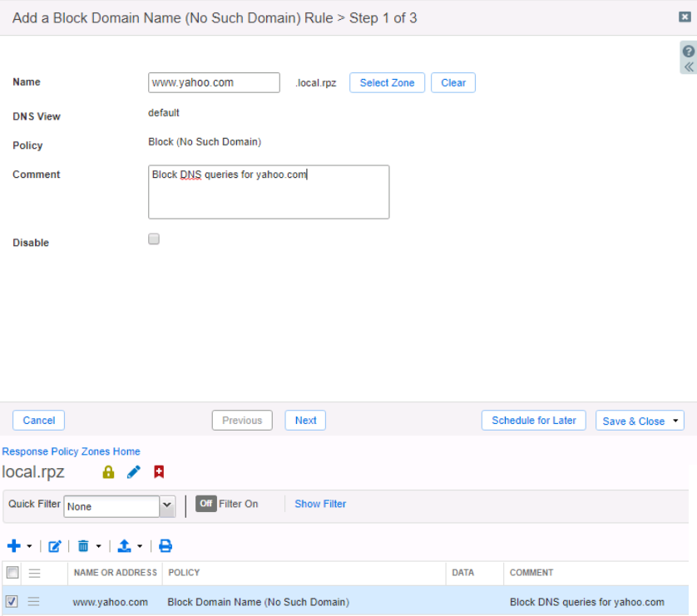
Task: Click the pencil edit icon beside local.rpz
Action: 133,472
